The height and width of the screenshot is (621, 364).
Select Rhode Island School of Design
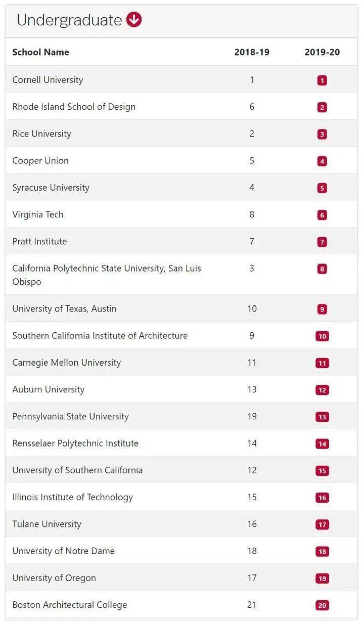tap(74, 107)
